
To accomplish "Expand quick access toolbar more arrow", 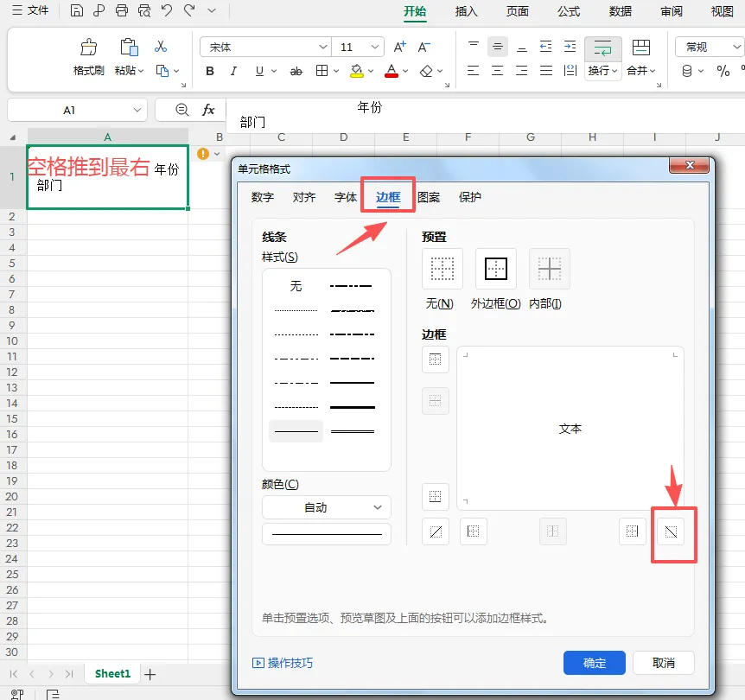I will (x=212, y=10).
